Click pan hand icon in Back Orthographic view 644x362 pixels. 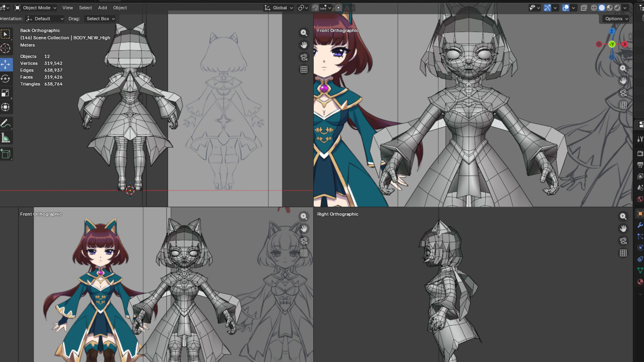(304, 45)
